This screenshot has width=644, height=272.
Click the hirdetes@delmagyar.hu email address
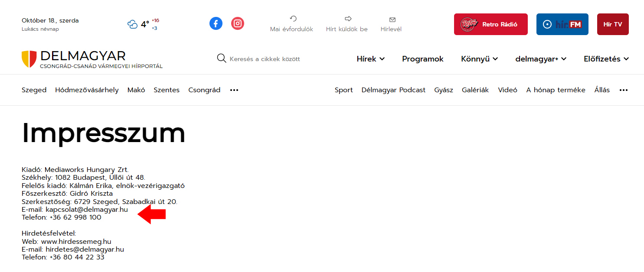85,249
